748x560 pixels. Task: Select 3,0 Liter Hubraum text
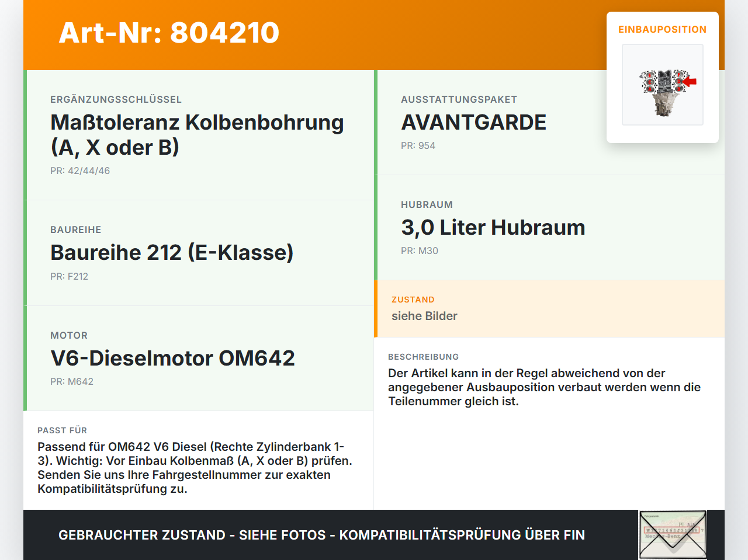pyautogui.click(x=493, y=228)
